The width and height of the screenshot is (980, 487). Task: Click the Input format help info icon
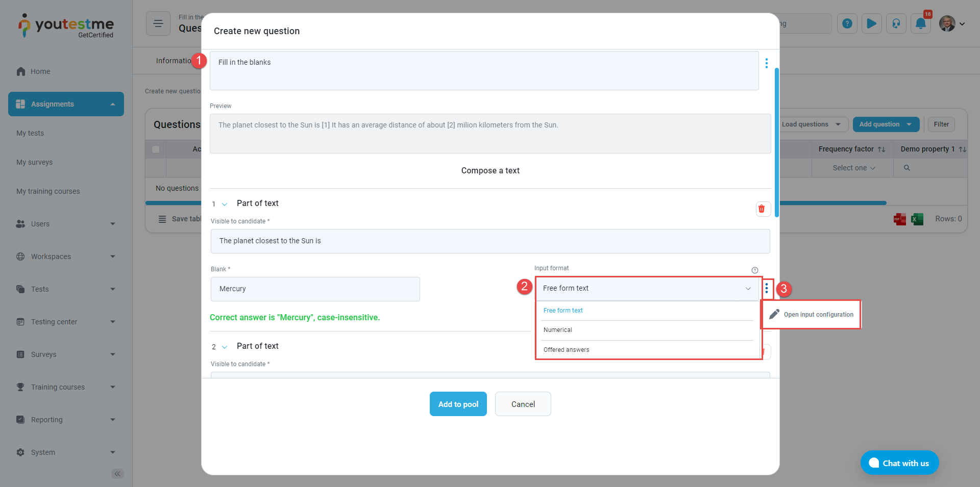tap(754, 270)
